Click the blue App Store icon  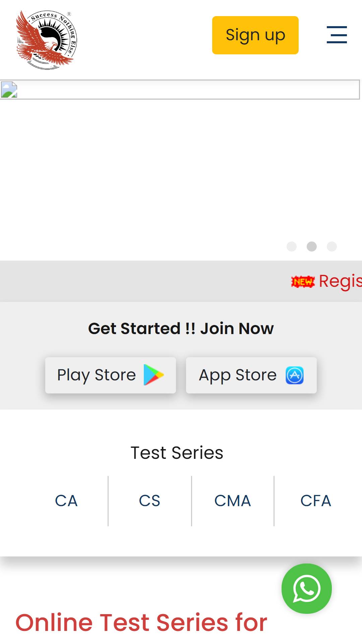point(295,375)
